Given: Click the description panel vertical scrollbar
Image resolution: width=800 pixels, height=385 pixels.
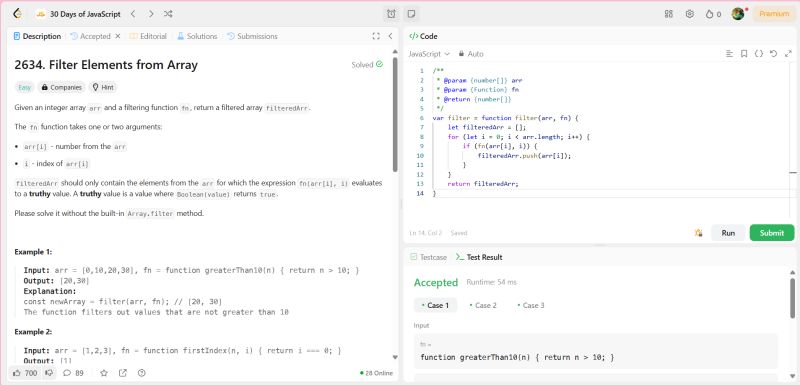Looking at the screenshot, I should tap(395, 115).
